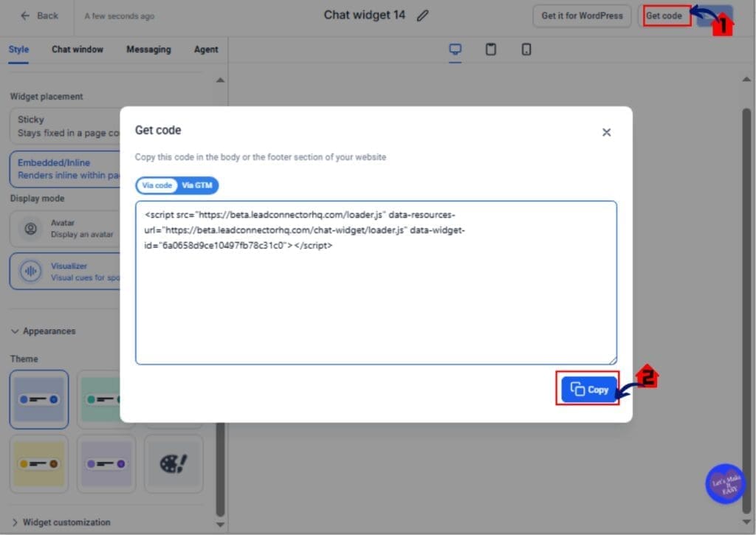Choose Embedded/Inline placement option
756x535 pixels.
coord(65,169)
